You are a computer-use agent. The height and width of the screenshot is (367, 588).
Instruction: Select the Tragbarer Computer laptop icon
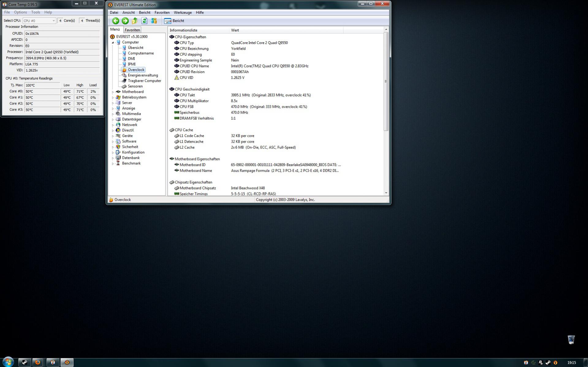[x=124, y=81]
